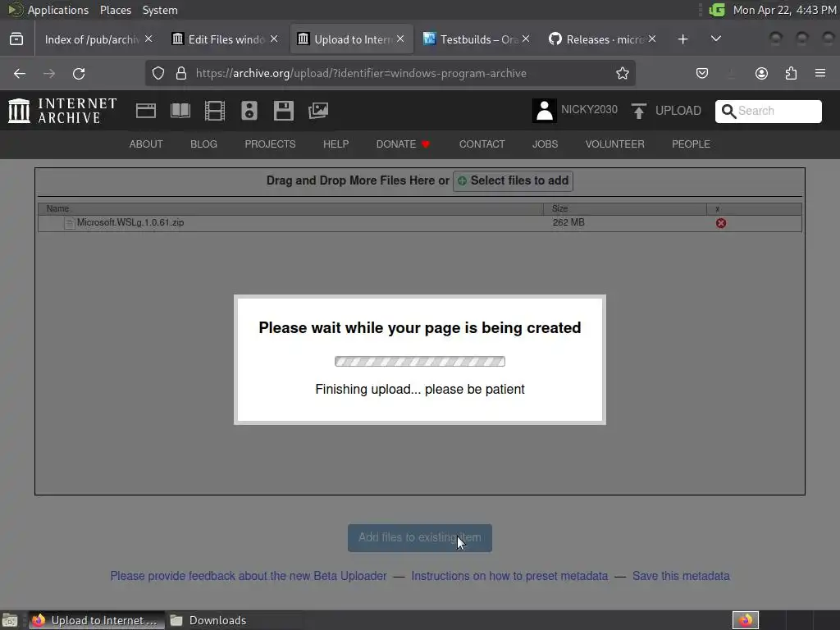The height and width of the screenshot is (630, 840).
Task: Open PEOPLE navigation link
Action: click(691, 144)
